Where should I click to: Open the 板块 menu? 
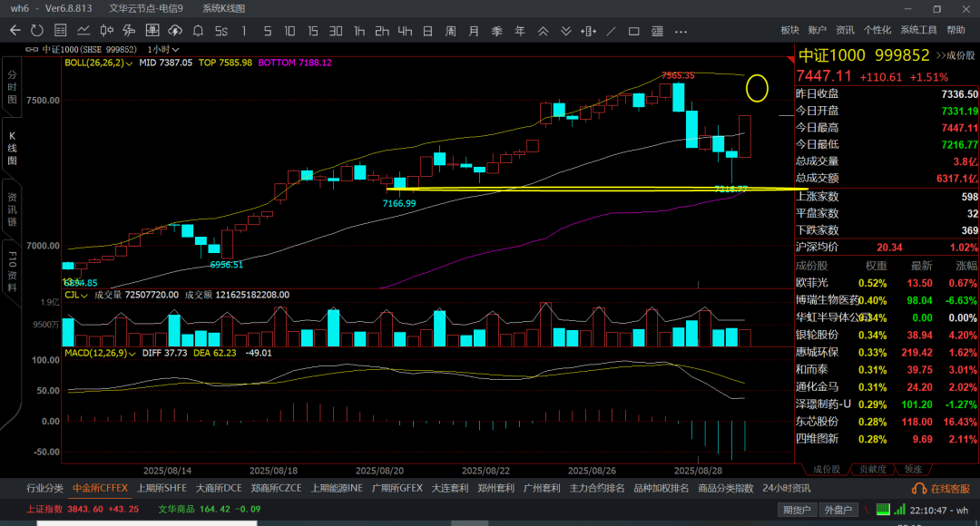[790, 30]
